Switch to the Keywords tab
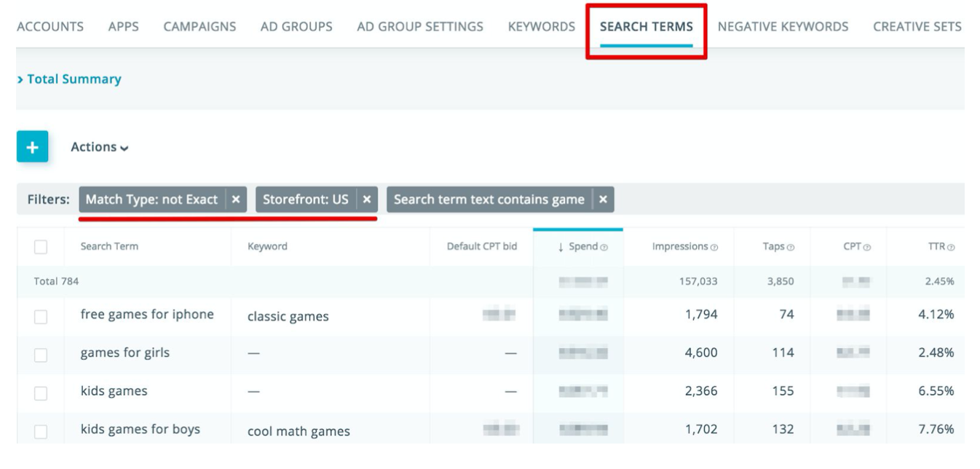Viewport: 980px width, 469px height. point(542,27)
